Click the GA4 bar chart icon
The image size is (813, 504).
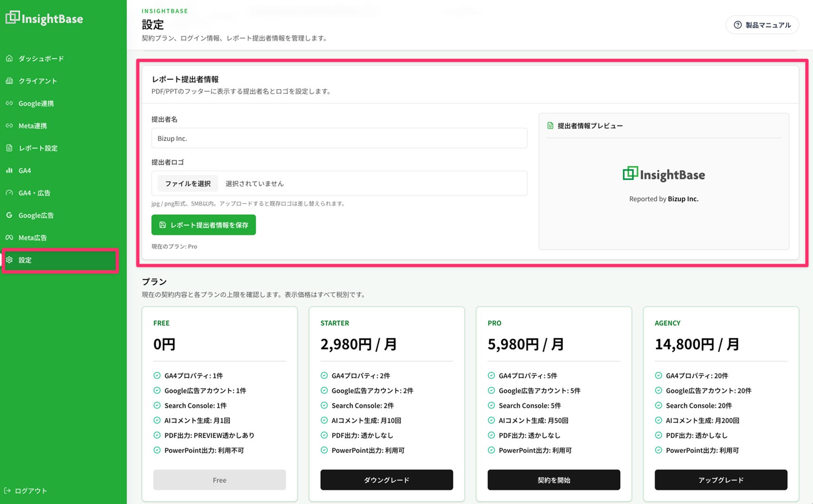pos(9,170)
